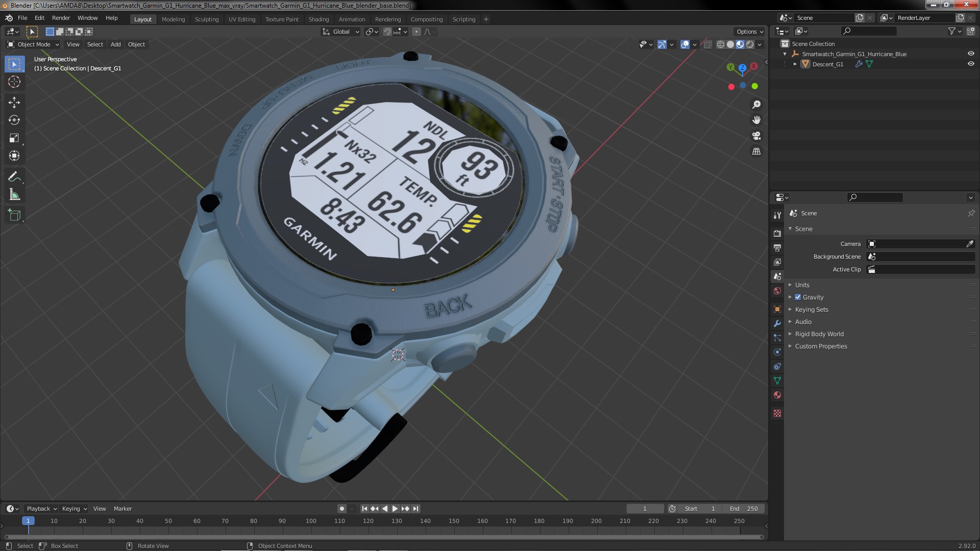Image resolution: width=980 pixels, height=551 pixels.
Task: Activate the Scale tool
Action: (x=14, y=138)
